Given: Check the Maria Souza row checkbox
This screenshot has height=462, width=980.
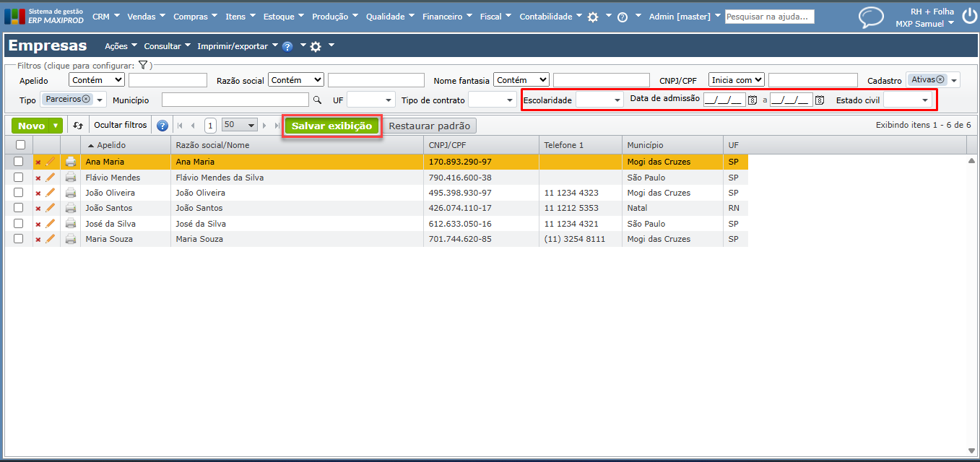Looking at the screenshot, I should coord(19,239).
